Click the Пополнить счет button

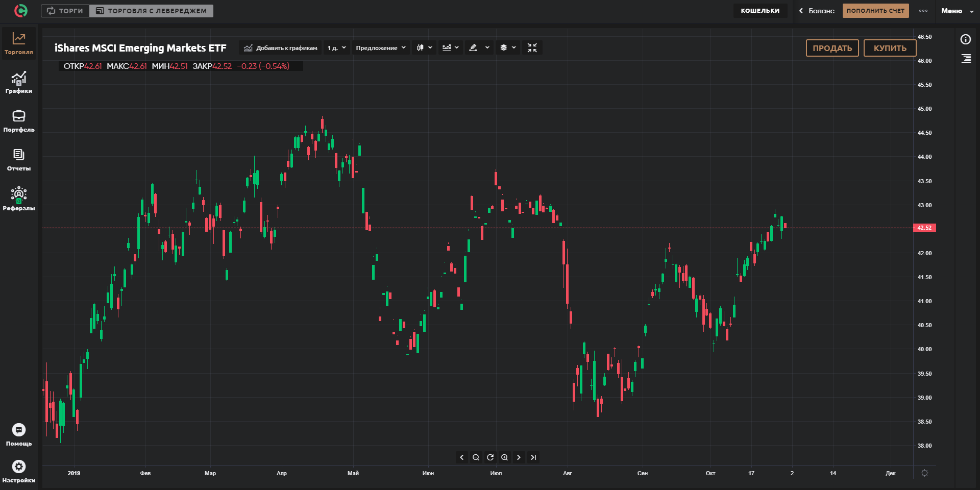coord(875,11)
